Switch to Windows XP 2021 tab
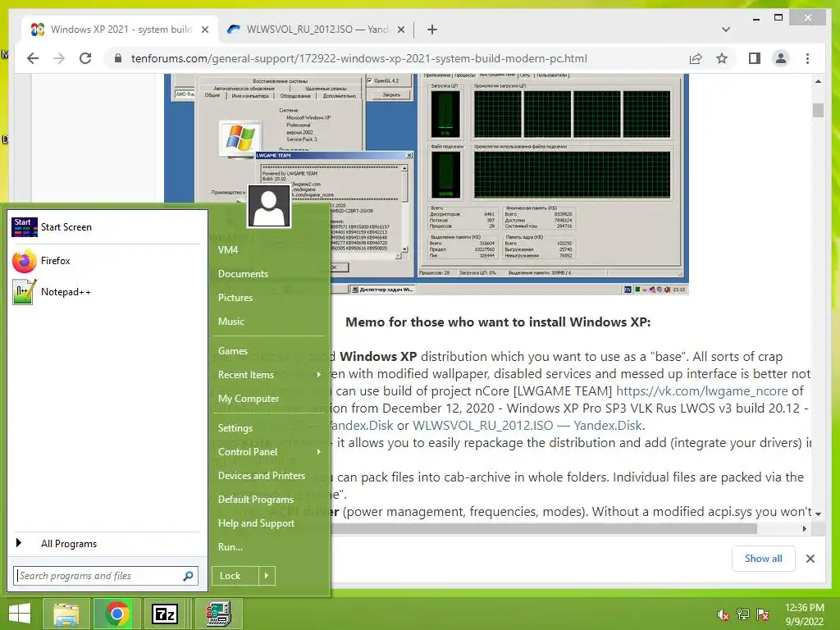 coord(121,30)
